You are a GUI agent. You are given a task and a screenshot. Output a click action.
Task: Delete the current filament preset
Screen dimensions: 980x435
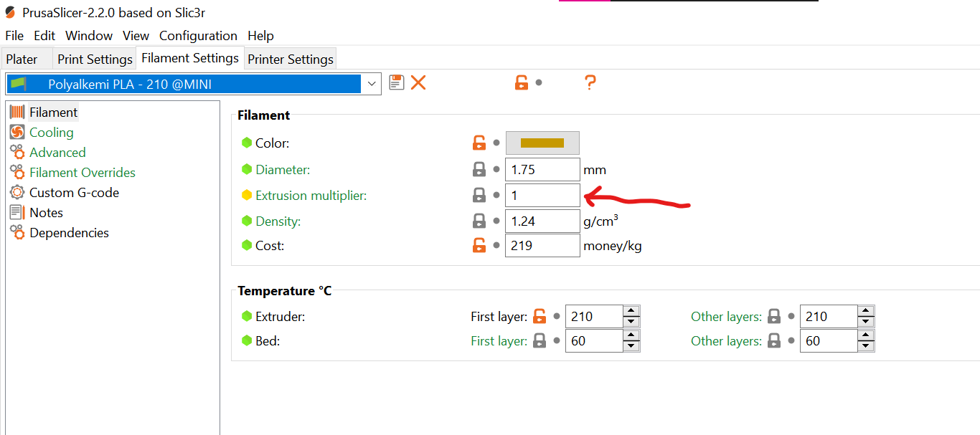point(418,82)
